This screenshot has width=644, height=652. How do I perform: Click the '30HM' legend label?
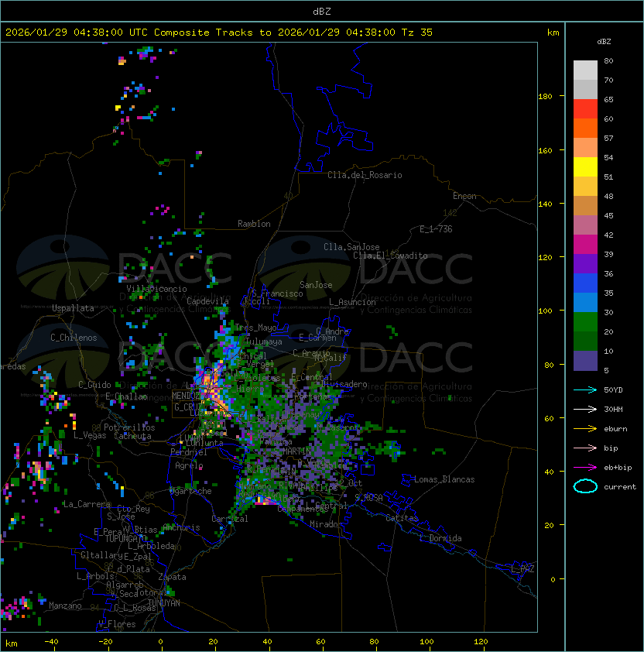[x=613, y=409]
